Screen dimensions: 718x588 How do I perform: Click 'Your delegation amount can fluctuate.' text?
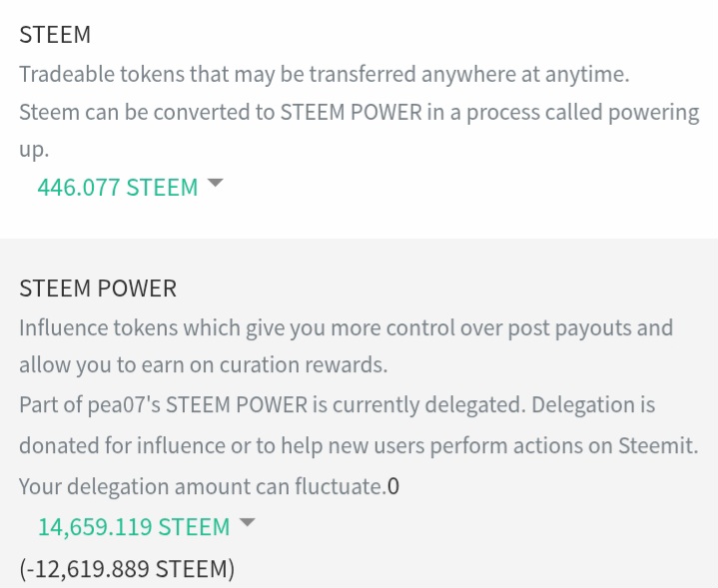tap(203, 487)
